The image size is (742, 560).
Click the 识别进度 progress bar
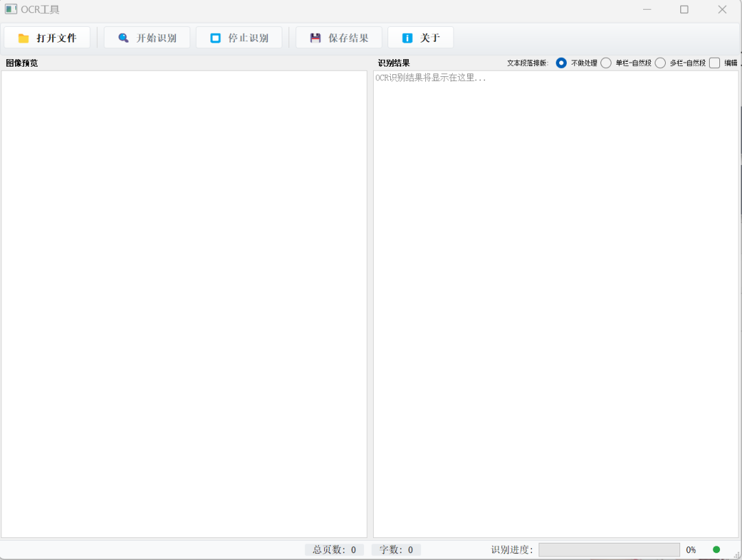pos(609,550)
